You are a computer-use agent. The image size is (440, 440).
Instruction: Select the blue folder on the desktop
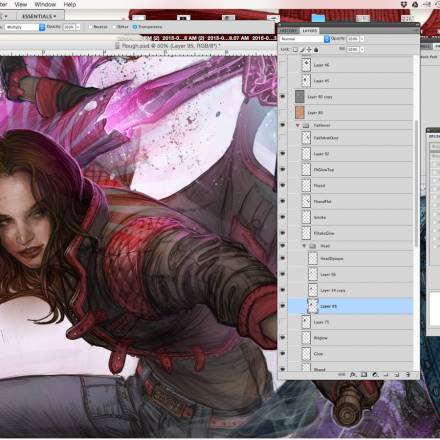[318, 18]
